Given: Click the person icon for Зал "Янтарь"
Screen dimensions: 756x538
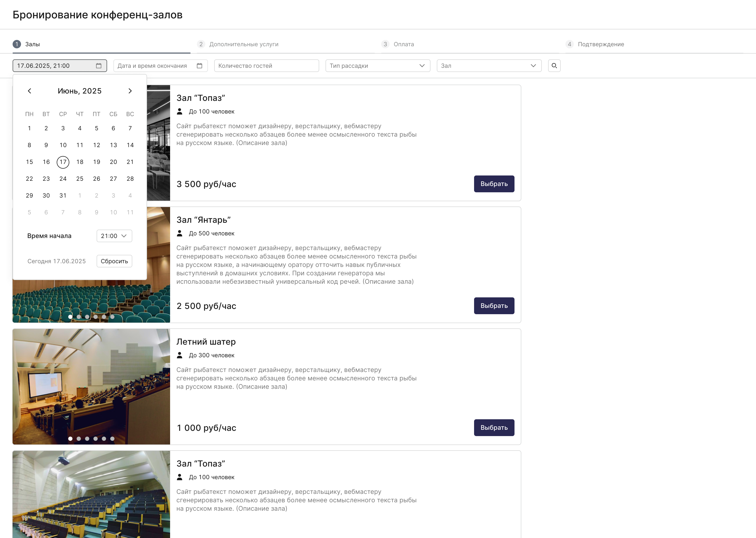Looking at the screenshot, I should [179, 233].
